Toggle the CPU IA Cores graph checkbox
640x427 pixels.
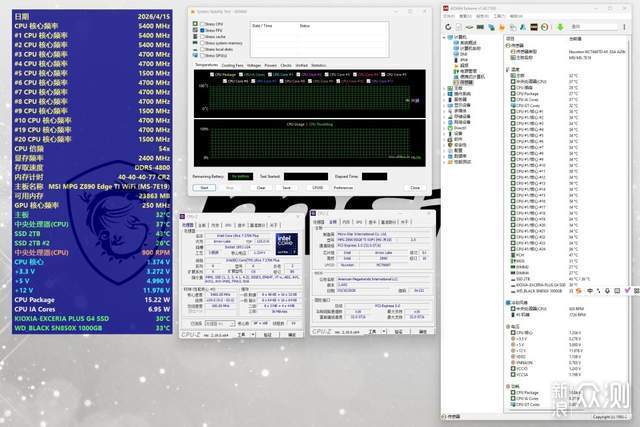241,74
